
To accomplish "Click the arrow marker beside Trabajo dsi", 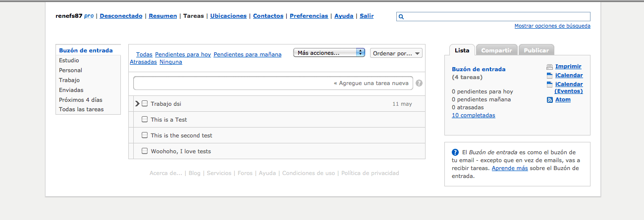I will (x=137, y=104).
